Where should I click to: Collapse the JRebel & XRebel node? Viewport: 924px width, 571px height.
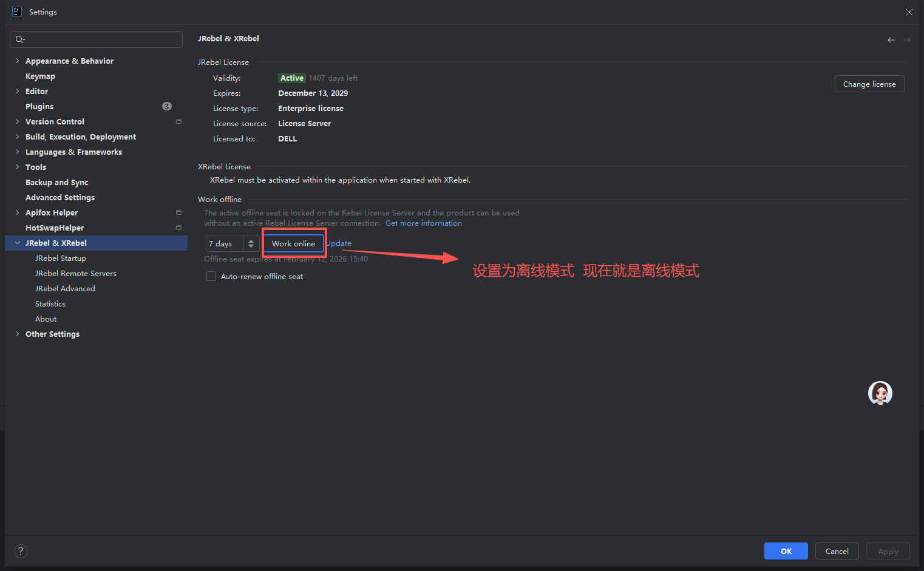pyautogui.click(x=18, y=243)
